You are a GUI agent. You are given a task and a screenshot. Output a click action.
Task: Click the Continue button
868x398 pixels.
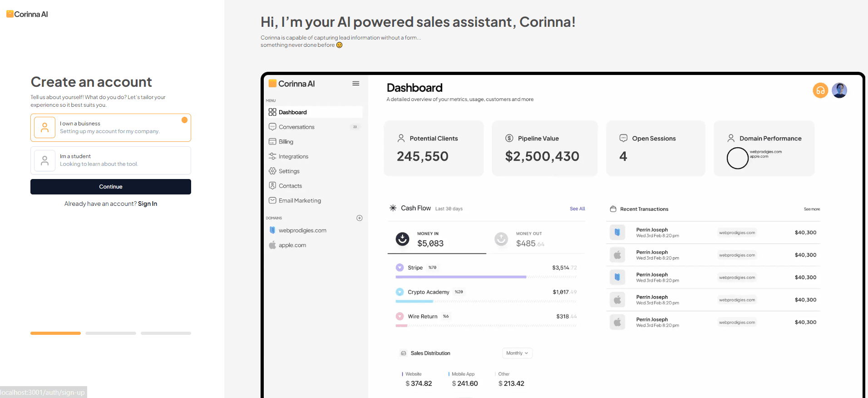pyautogui.click(x=111, y=187)
